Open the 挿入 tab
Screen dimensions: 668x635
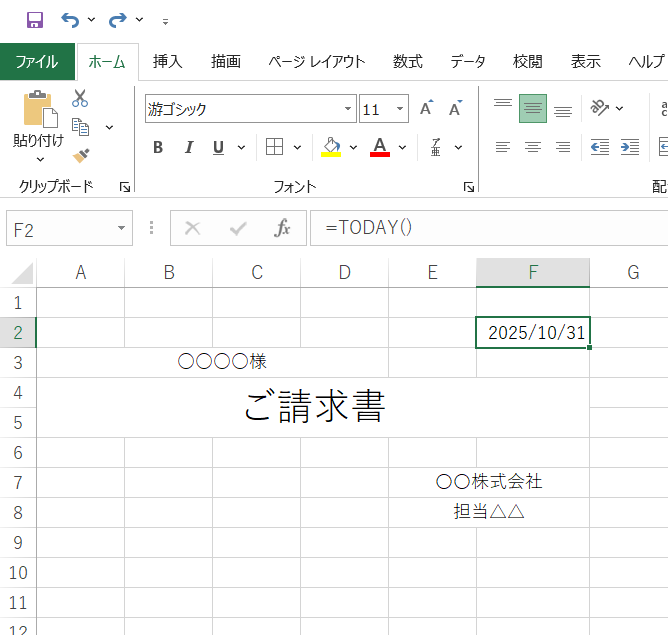point(167,61)
